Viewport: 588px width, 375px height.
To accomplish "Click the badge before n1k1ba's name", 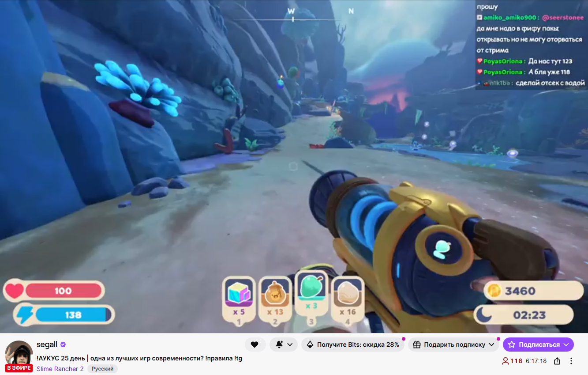I will click(x=486, y=83).
